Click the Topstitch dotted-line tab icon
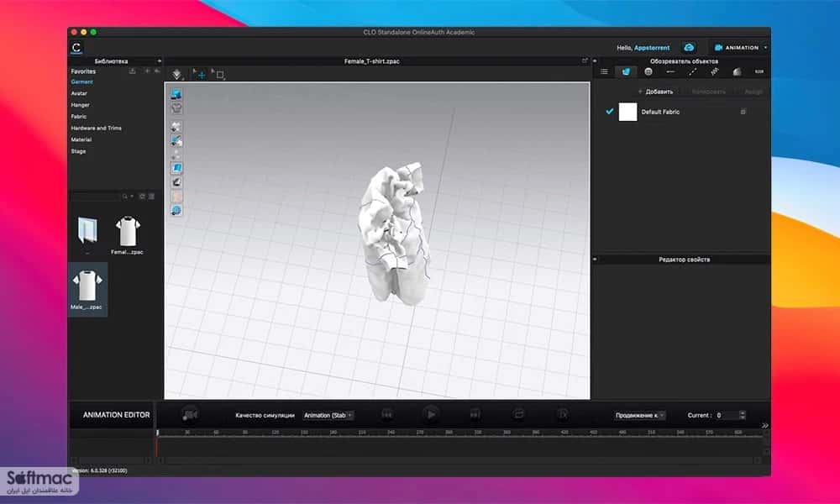This screenshot has width=840, height=504. (x=692, y=71)
